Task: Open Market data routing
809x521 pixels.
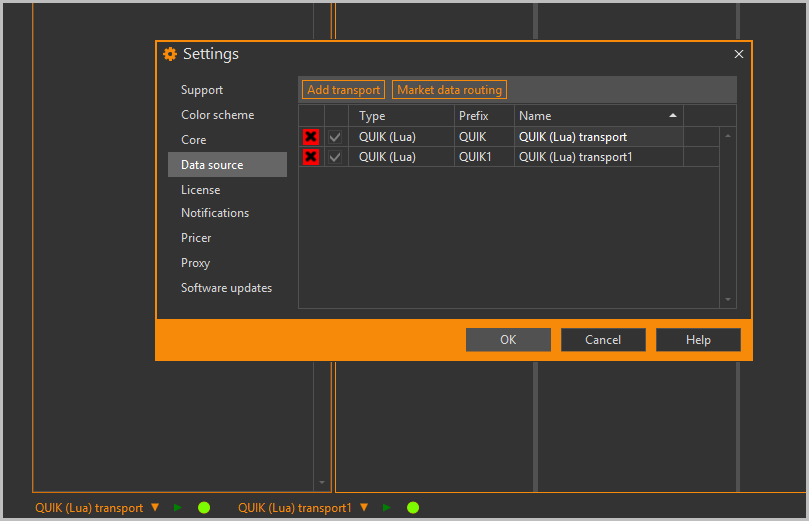Action: [x=449, y=90]
